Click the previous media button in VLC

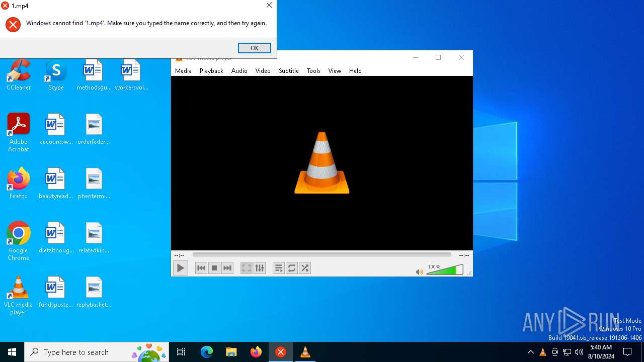[201, 268]
